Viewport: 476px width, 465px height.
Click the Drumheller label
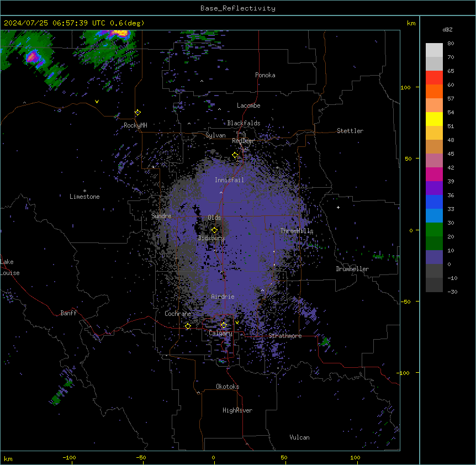(x=352, y=269)
